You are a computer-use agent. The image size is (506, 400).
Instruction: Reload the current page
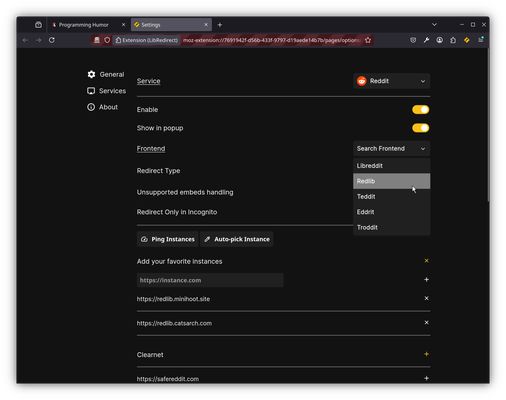pyautogui.click(x=52, y=40)
